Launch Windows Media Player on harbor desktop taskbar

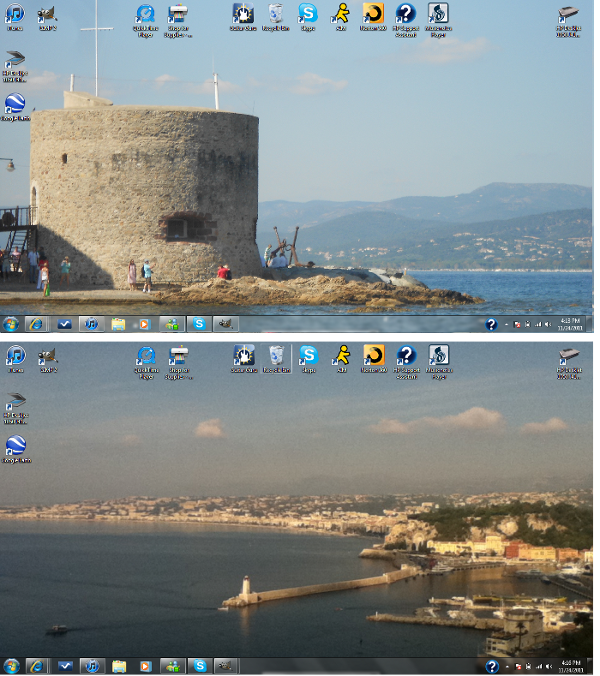click(145, 667)
